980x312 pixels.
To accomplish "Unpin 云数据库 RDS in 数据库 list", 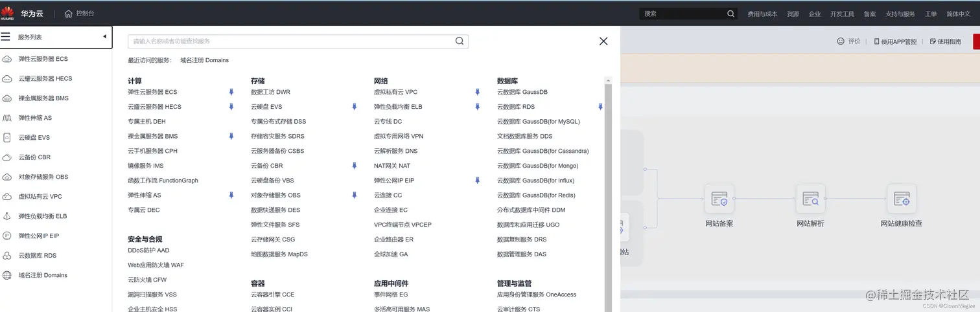I will coord(601,107).
